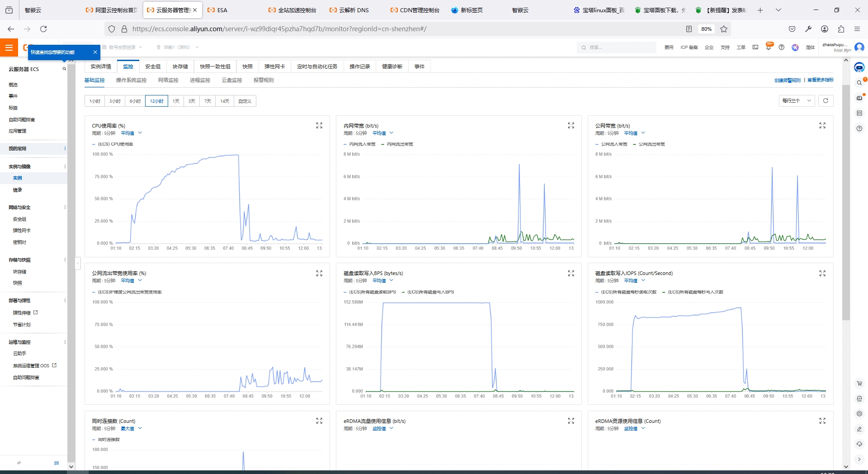Click the purple AI assistant icon in header
868x474 pixels.
pyautogui.click(x=795, y=47)
